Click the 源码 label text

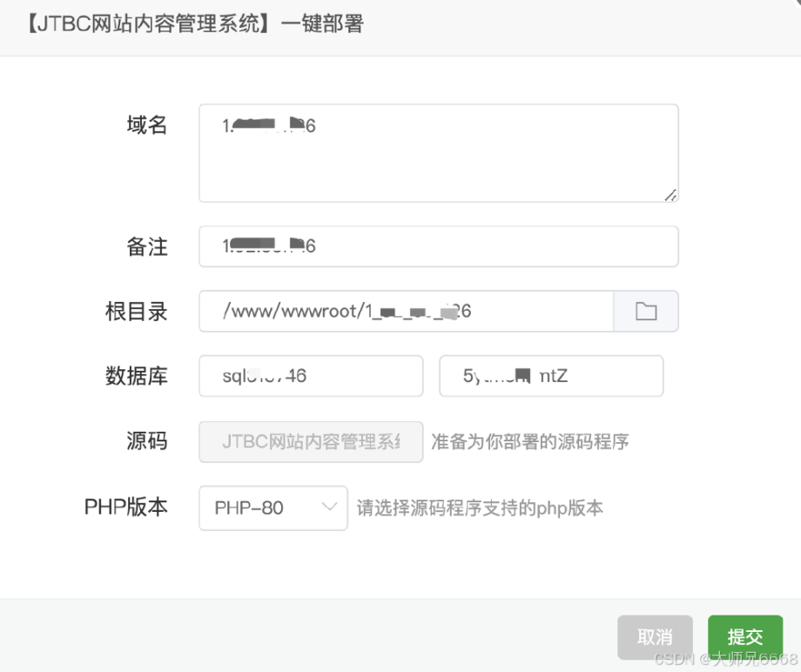[146, 441]
